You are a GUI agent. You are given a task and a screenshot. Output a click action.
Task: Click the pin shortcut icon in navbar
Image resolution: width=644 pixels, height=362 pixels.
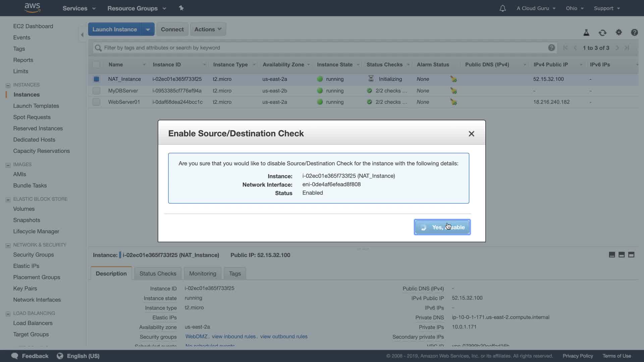[x=181, y=8]
